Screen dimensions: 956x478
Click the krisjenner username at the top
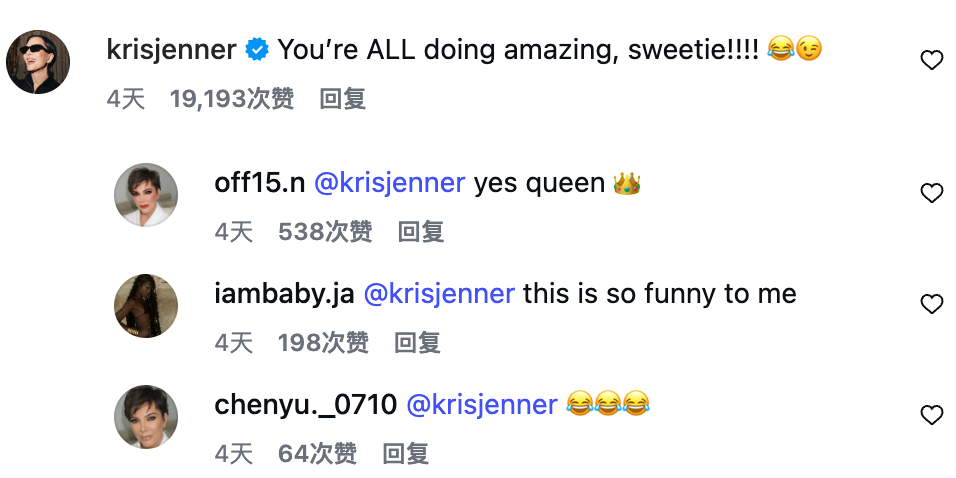[171, 49]
